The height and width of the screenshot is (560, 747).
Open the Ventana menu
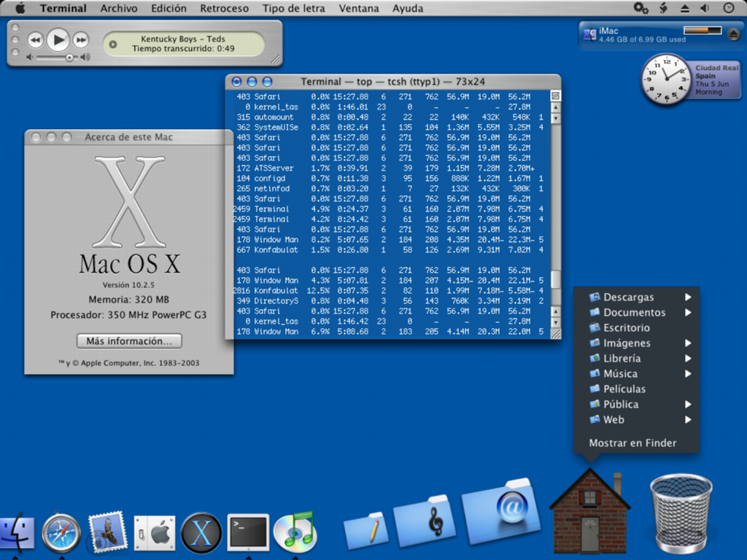pos(359,8)
